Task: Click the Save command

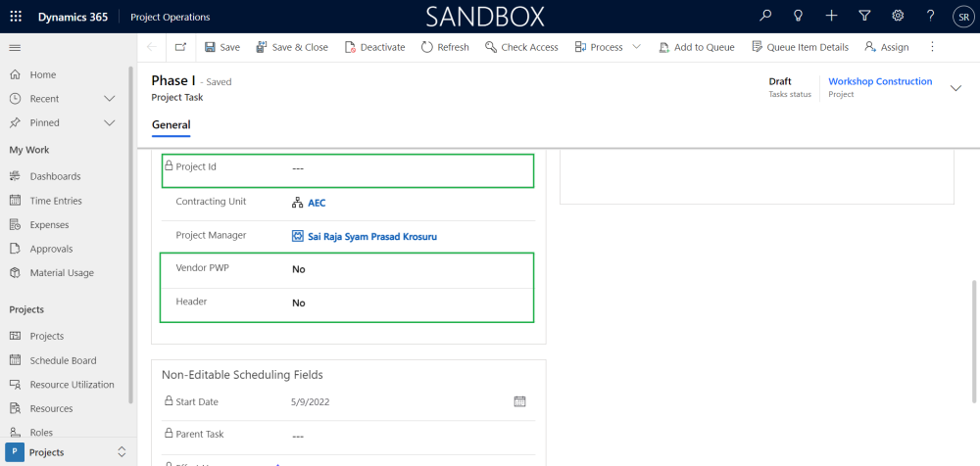Action: coord(221,47)
